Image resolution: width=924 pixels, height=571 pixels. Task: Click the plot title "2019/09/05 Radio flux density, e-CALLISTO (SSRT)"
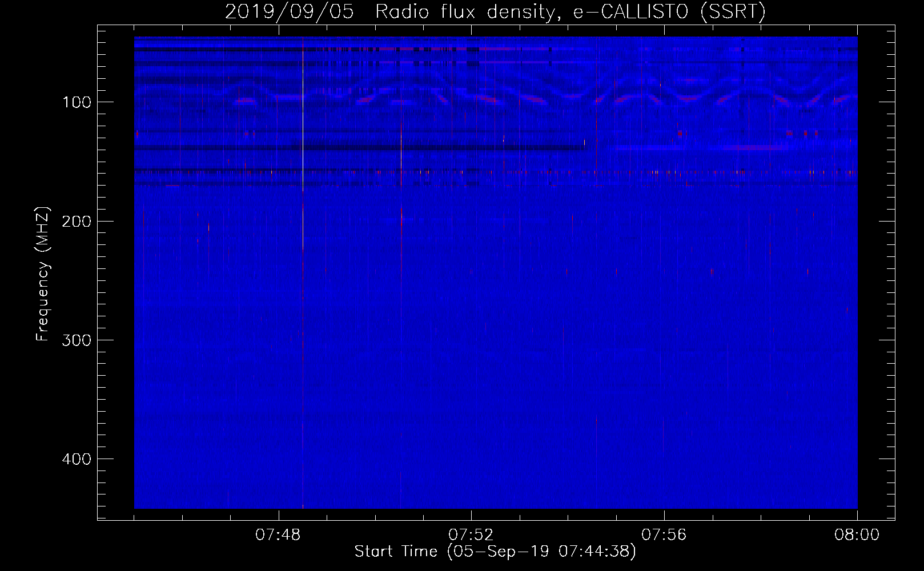pos(495,11)
